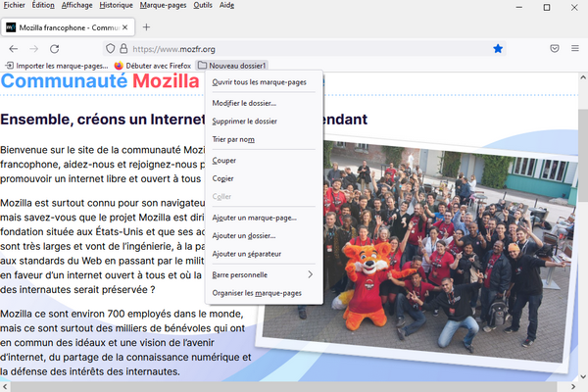Click the Importer les marque-pages icon

10,66
